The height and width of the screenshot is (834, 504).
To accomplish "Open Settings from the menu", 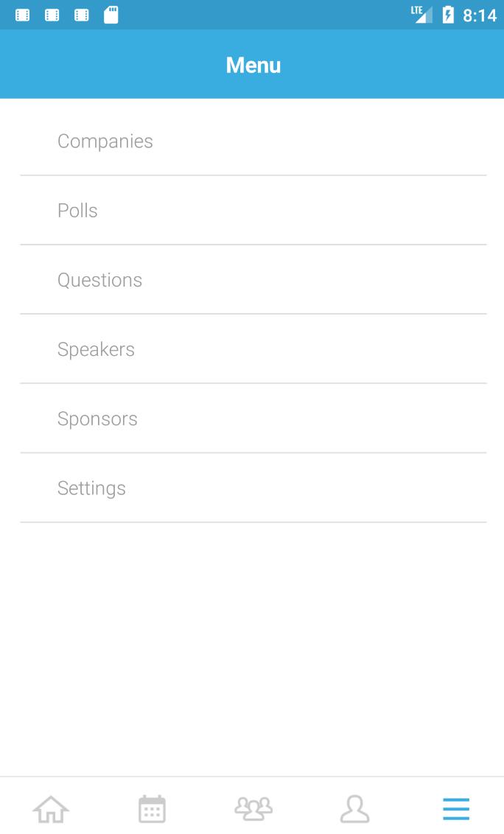I will coord(91,488).
